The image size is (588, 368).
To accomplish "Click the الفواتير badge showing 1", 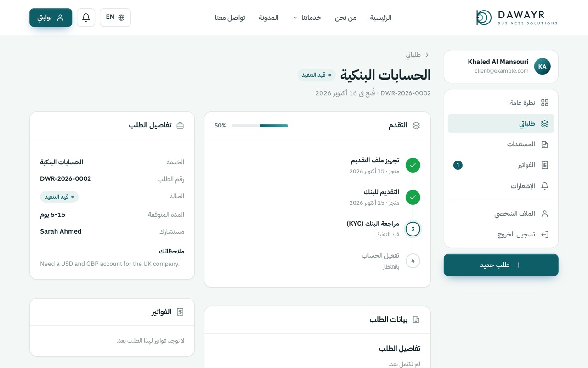I will [458, 165].
